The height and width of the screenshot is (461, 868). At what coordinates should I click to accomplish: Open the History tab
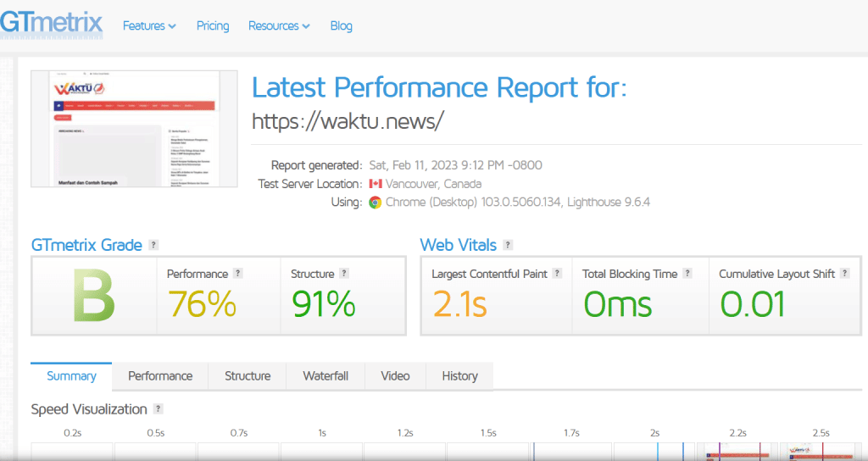tap(459, 376)
